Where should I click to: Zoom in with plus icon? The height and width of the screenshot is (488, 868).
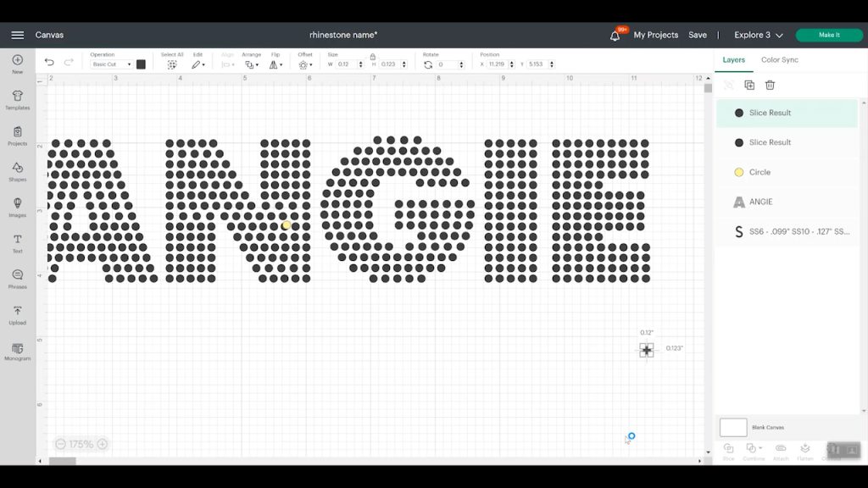pos(103,444)
